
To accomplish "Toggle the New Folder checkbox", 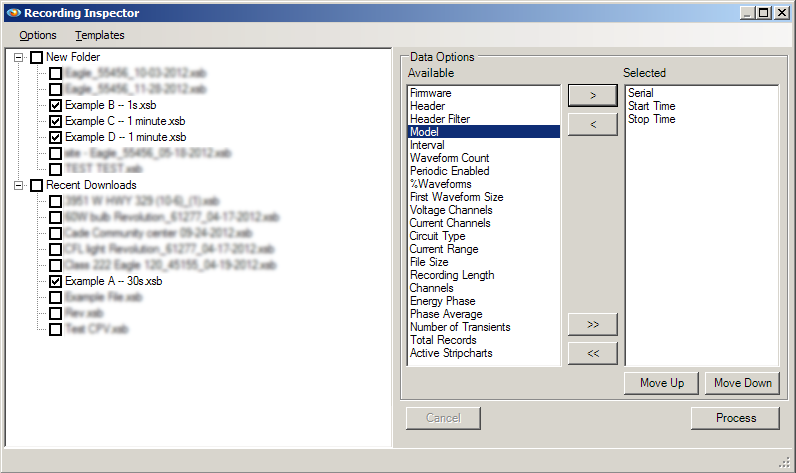I will (37, 57).
